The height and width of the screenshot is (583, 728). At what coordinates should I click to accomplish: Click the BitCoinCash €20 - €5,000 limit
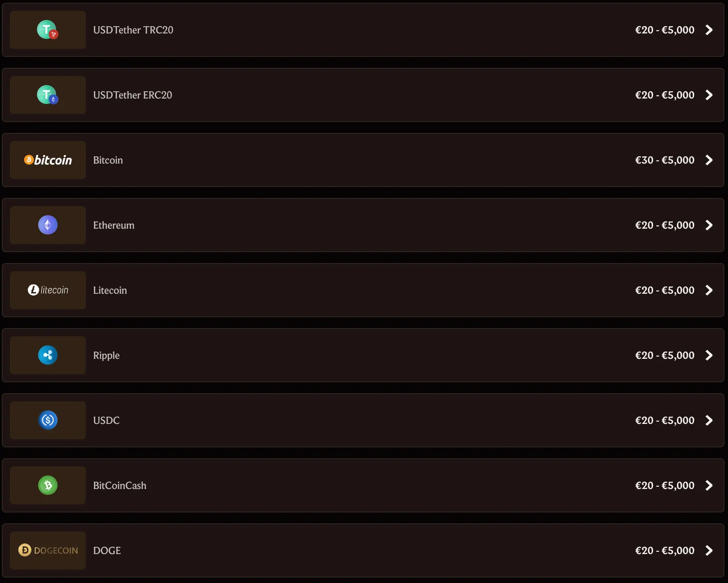point(665,485)
